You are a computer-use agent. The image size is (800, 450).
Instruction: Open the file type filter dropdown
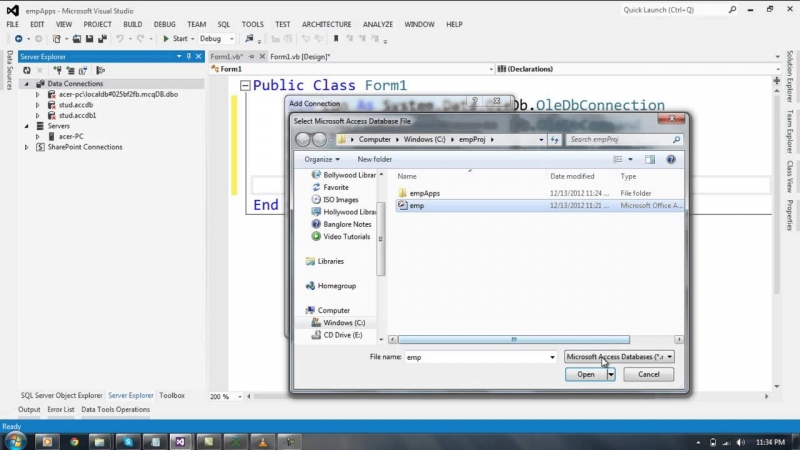click(x=619, y=357)
